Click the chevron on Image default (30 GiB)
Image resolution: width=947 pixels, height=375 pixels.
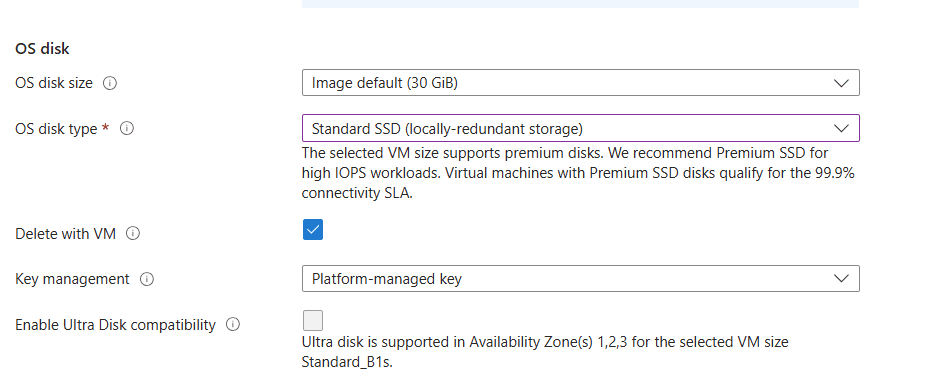pyautogui.click(x=841, y=83)
